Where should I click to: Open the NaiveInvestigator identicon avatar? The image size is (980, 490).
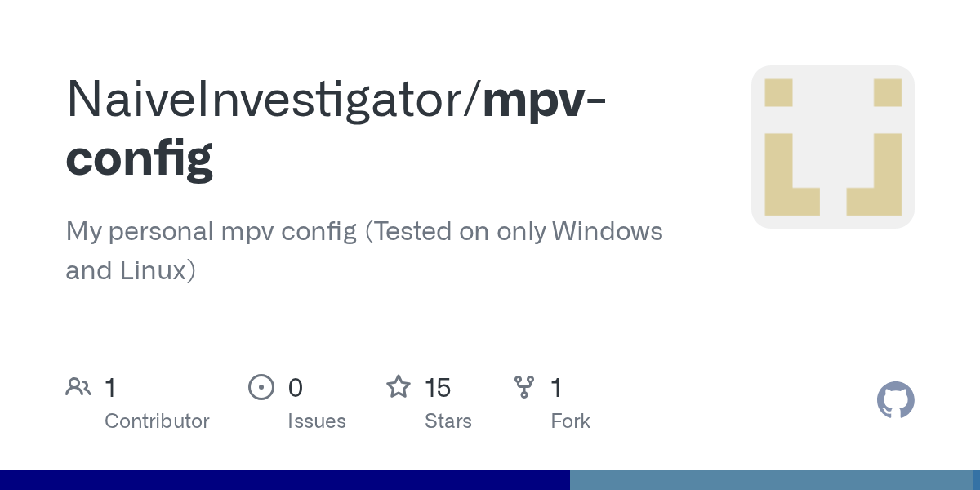coord(833,147)
